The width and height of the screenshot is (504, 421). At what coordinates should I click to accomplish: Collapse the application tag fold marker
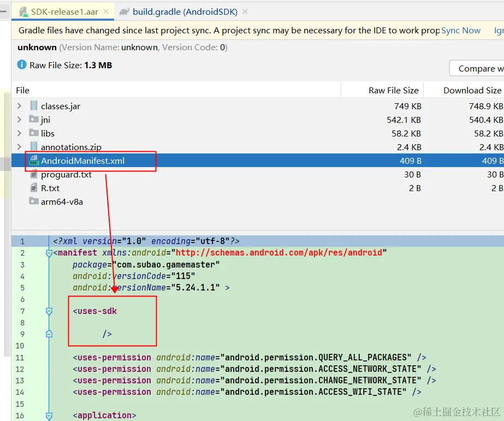click(x=49, y=416)
